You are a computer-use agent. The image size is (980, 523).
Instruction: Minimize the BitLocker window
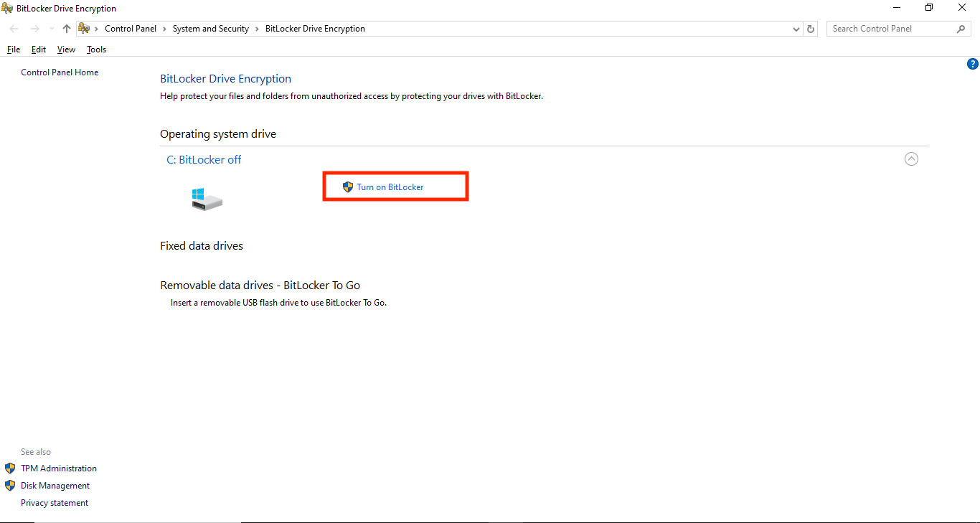897,8
